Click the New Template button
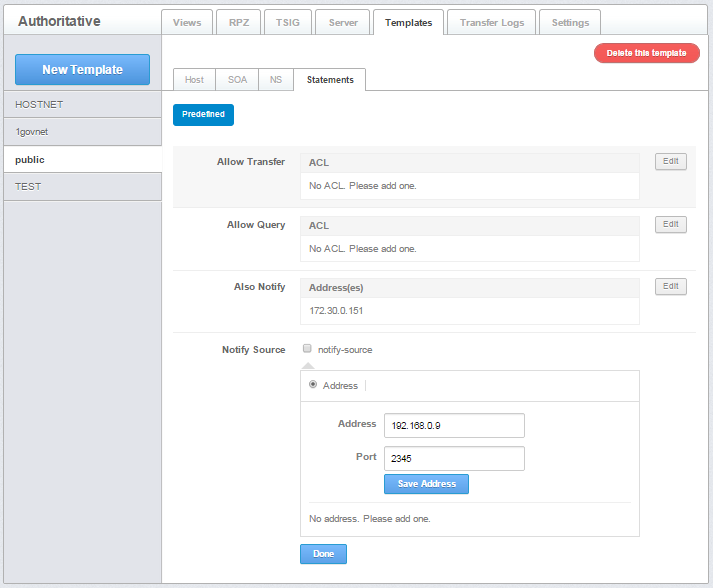The height and width of the screenshot is (588, 713). [x=82, y=70]
